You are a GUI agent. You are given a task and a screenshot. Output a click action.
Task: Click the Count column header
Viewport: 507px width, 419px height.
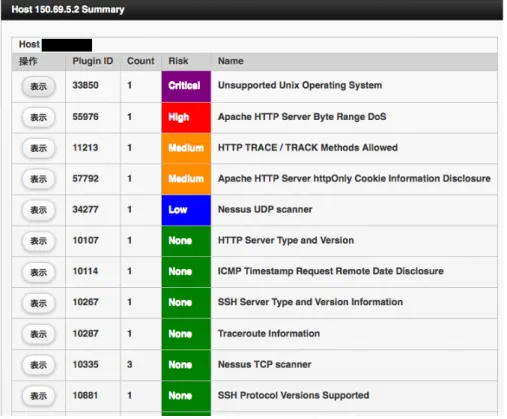click(141, 61)
